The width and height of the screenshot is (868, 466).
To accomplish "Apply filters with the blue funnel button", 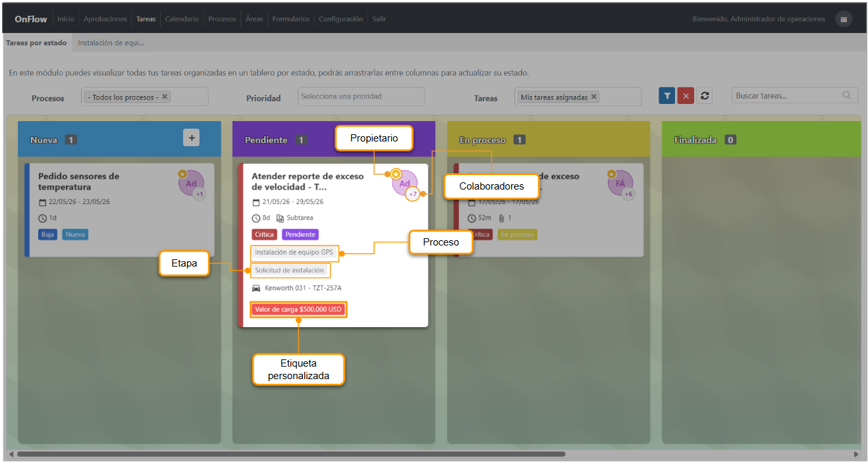I will point(667,95).
